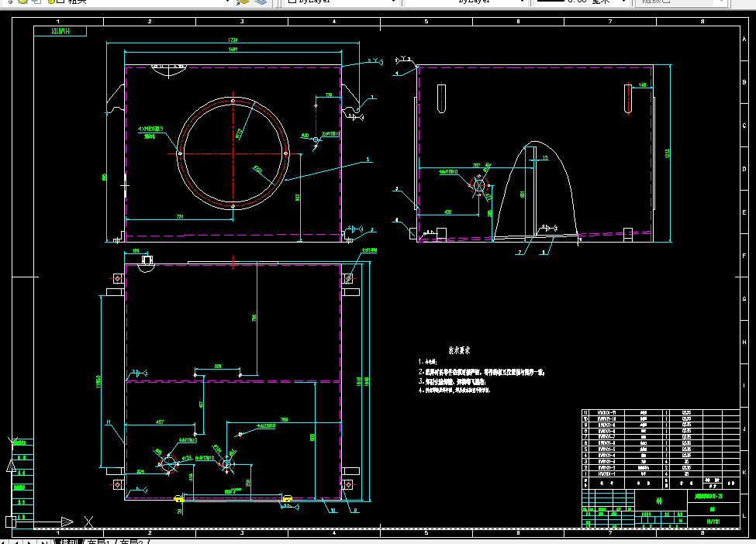Click the next-tab arrow beside the layout tabs
Screen dimensions: 756x544
30,542
